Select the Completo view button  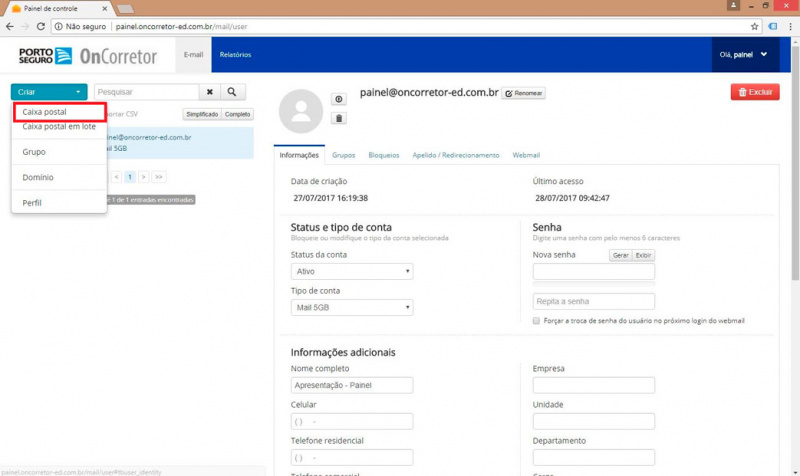point(238,114)
